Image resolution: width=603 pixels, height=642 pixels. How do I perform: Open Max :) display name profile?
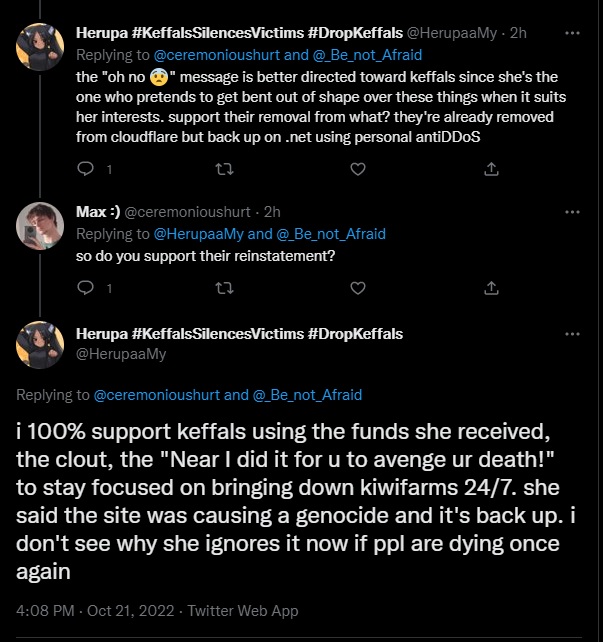(98, 212)
